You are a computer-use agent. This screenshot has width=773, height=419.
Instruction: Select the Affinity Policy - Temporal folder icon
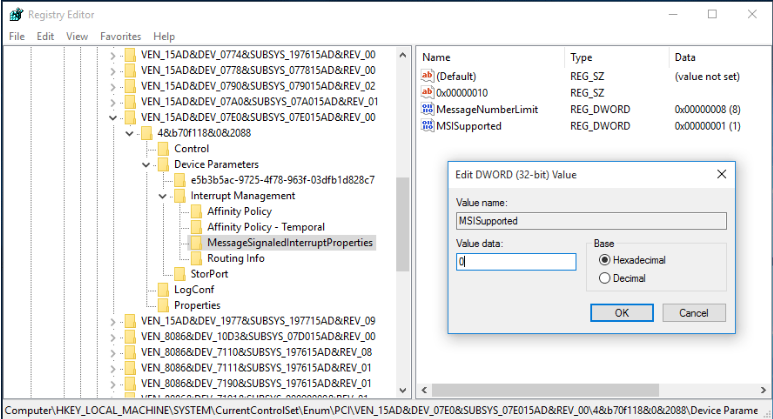[x=196, y=227]
